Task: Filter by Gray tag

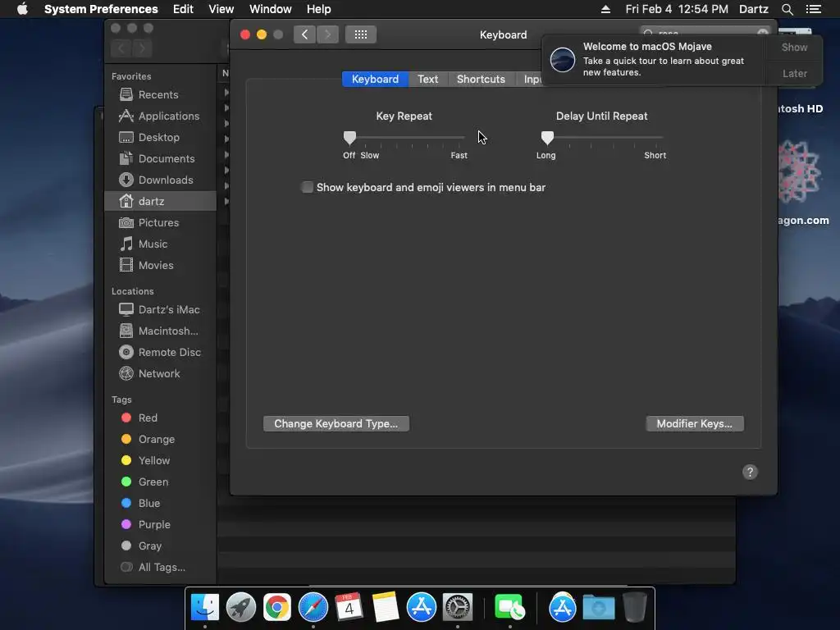Action: pyautogui.click(x=141, y=546)
